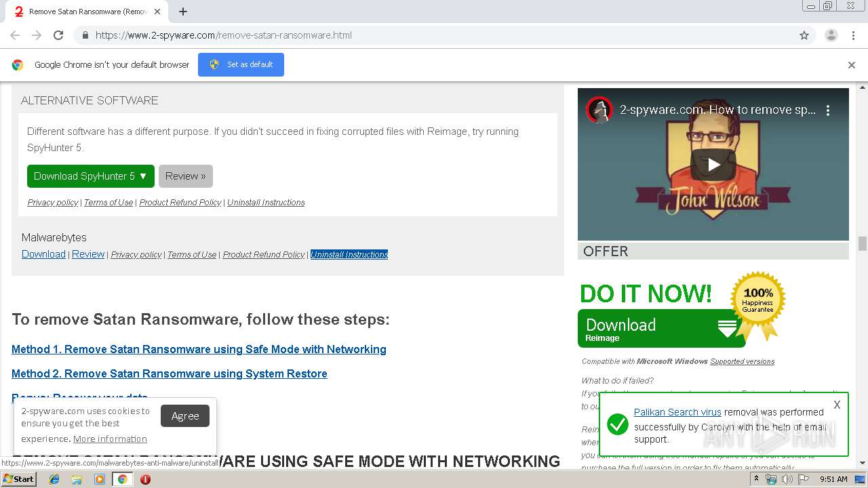Screen dimensions: 868x488
Task: Open Method 1 Safe Mode with Networking link
Action: tap(199, 350)
